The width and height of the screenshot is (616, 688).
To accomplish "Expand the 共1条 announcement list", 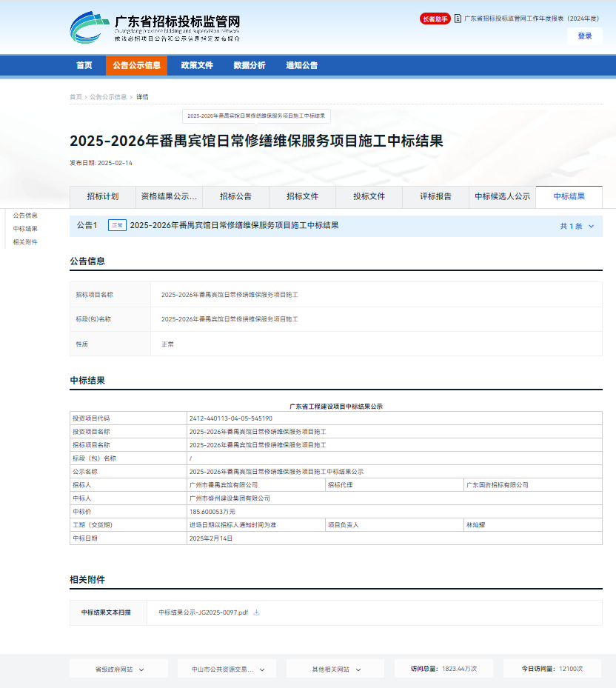I will [x=577, y=226].
